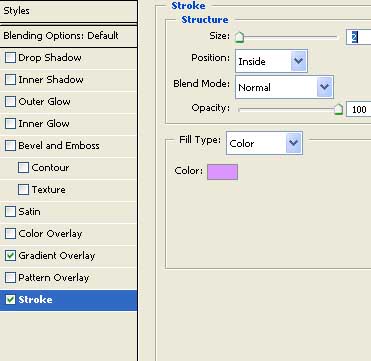Click into the stroke Size input field
This screenshot has height=361, width=371.
pyautogui.click(x=359, y=37)
